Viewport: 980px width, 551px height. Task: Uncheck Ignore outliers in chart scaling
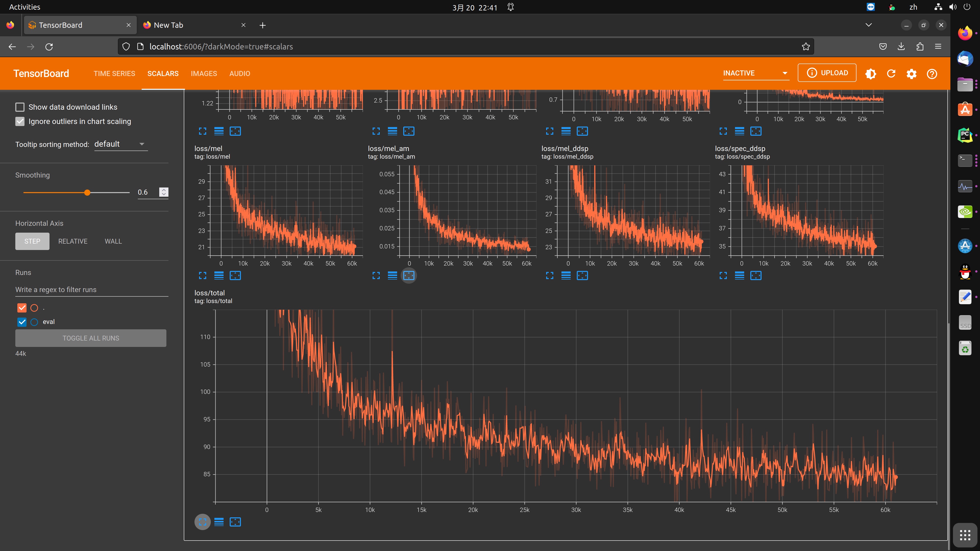pyautogui.click(x=20, y=121)
